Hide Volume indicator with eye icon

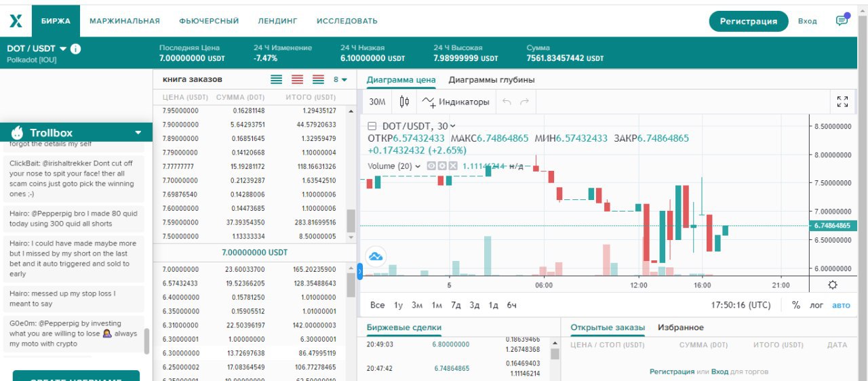(431, 166)
